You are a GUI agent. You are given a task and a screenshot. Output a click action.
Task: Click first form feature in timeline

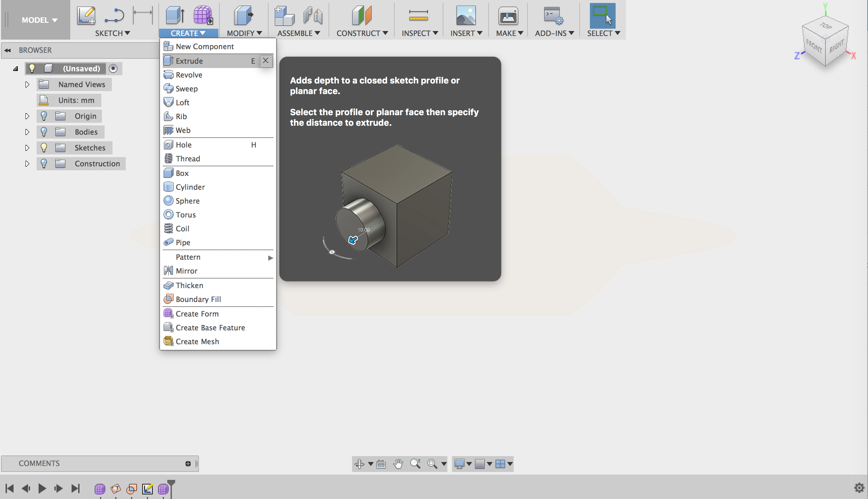click(x=100, y=489)
